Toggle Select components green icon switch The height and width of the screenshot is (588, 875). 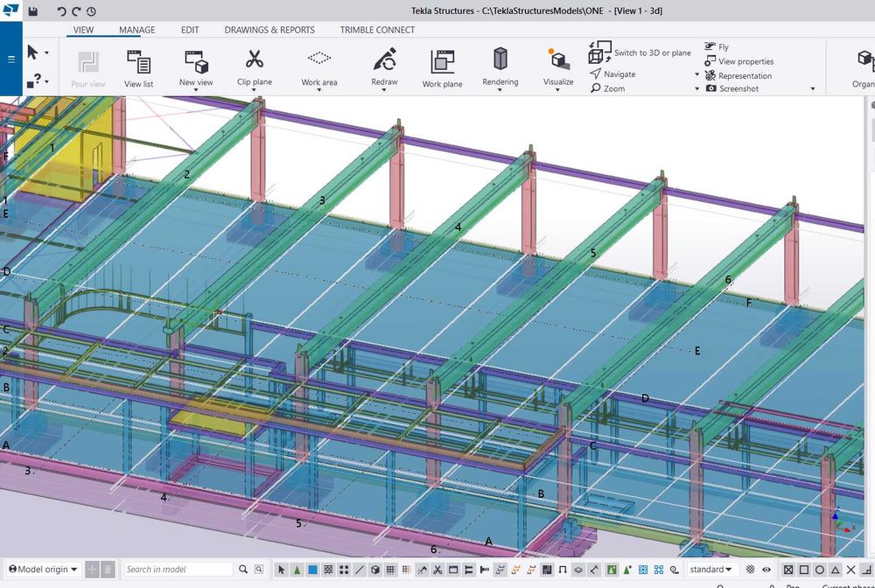coord(612,570)
